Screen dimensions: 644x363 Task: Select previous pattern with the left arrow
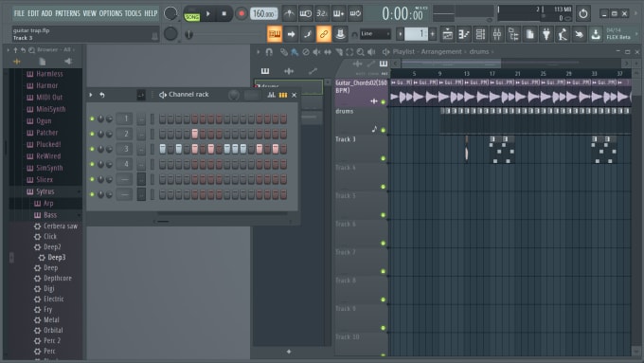click(400, 34)
